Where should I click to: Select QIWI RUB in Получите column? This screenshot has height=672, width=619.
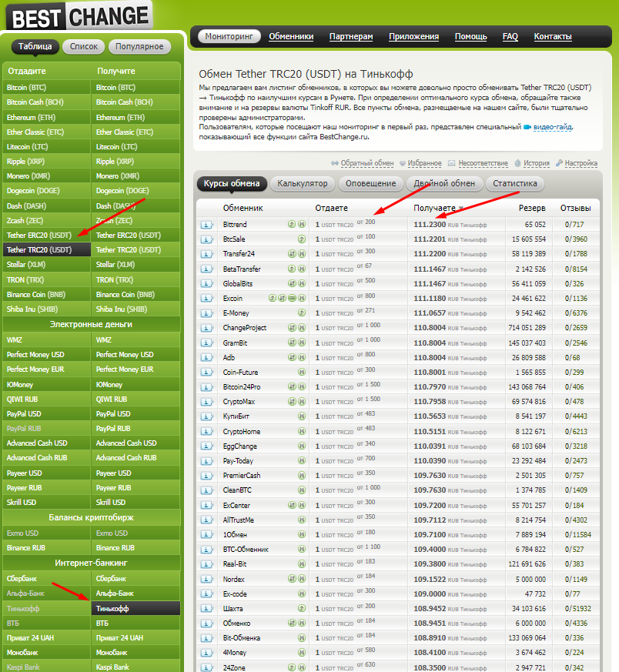[x=136, y=400]
